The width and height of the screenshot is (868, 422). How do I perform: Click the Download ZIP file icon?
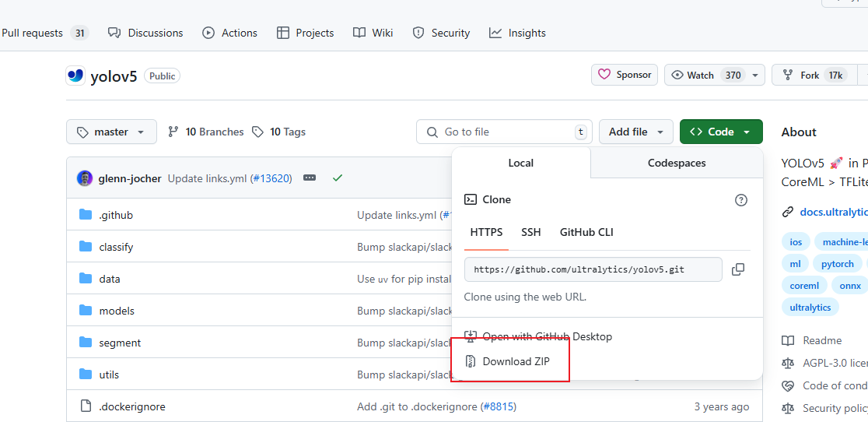tap(471, 361)
